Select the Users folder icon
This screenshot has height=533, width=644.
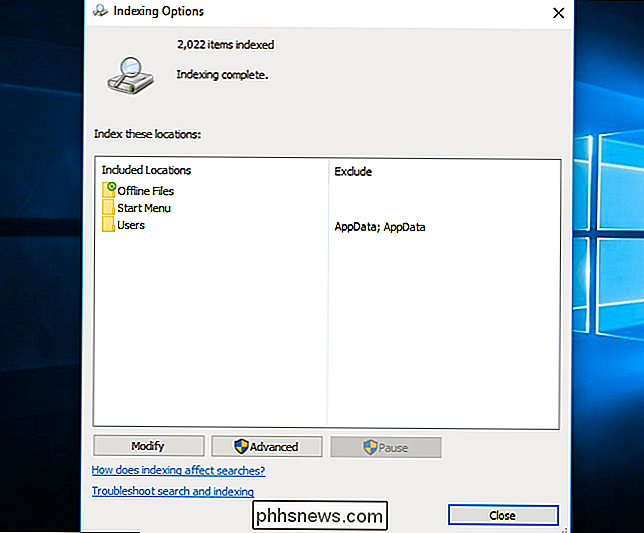click(x=108, y=225)
